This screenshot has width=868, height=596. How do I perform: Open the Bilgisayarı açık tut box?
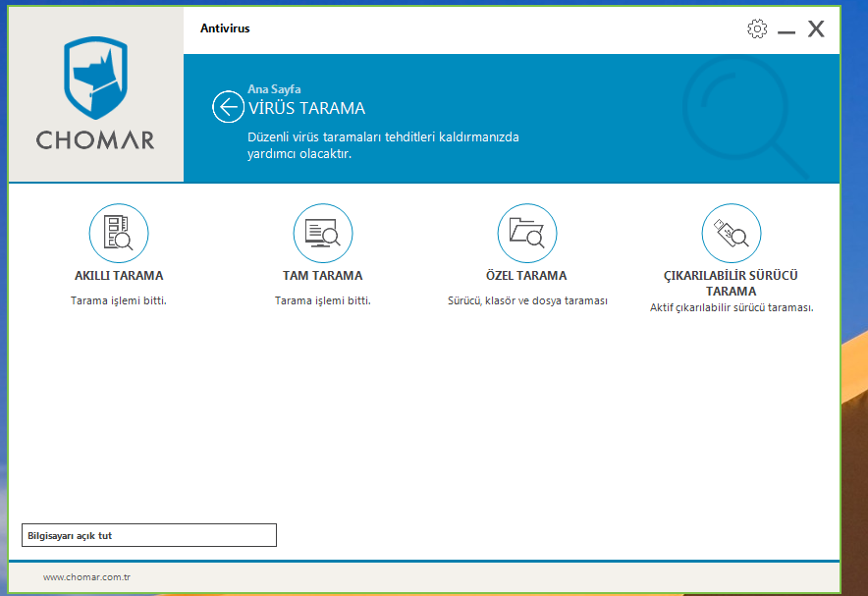click(149, 535)
